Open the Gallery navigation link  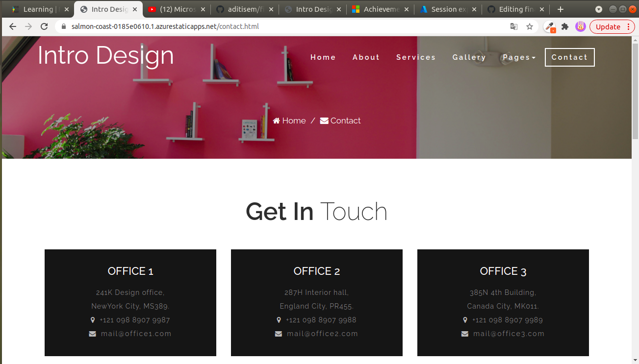coord(469,57)
